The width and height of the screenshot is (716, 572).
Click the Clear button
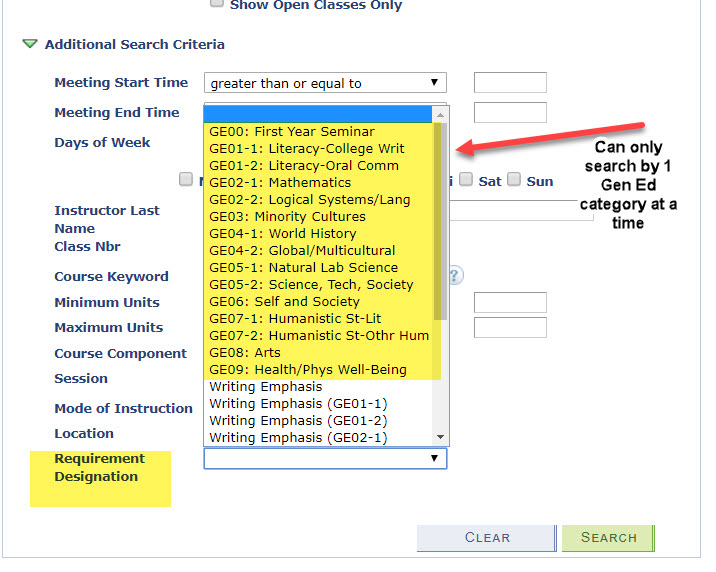click(487, 538)
